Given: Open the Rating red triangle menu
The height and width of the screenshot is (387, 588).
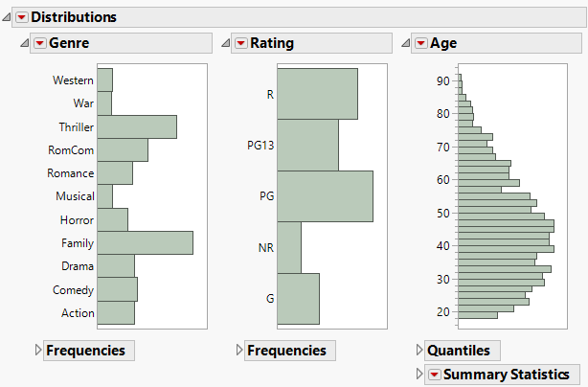Looking at the screenshot, I should pyautogui.click(x=240, y=43).
